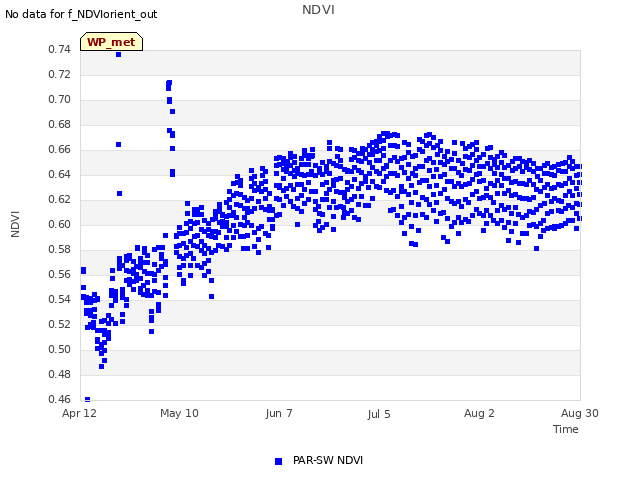Click the 0.58 y-axis tick label
This screenshot has height=480, width=640.
pyautogui.click(x=59, y=249)
